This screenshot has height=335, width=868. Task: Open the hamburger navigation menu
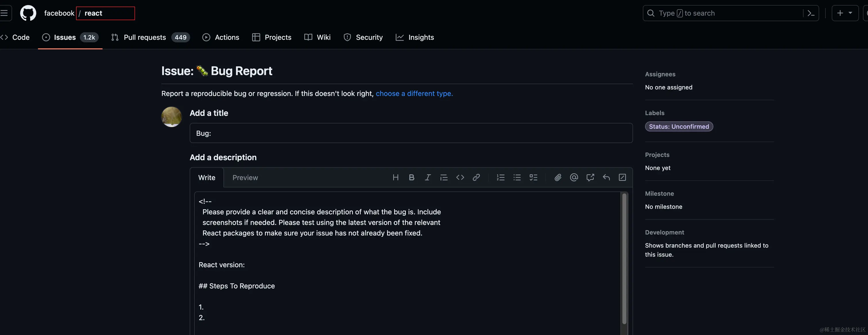(x=4, y=13)
